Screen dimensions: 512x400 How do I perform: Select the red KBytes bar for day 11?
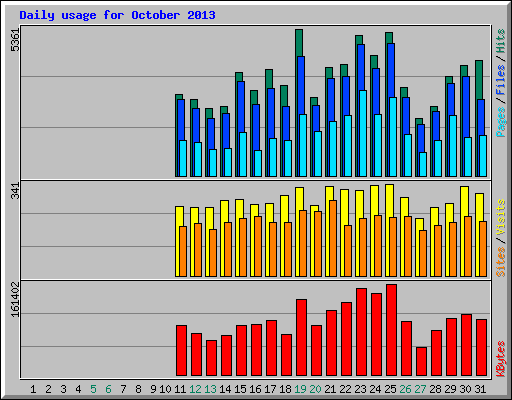181,350
